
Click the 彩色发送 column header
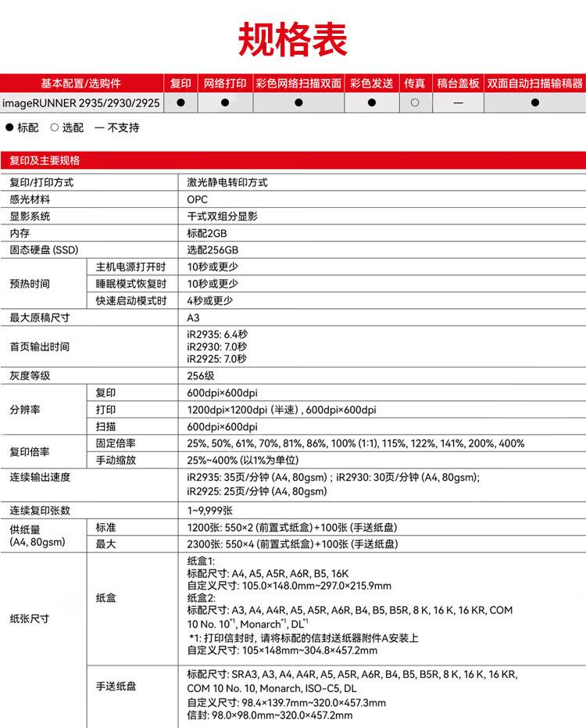tap(372, 83)
